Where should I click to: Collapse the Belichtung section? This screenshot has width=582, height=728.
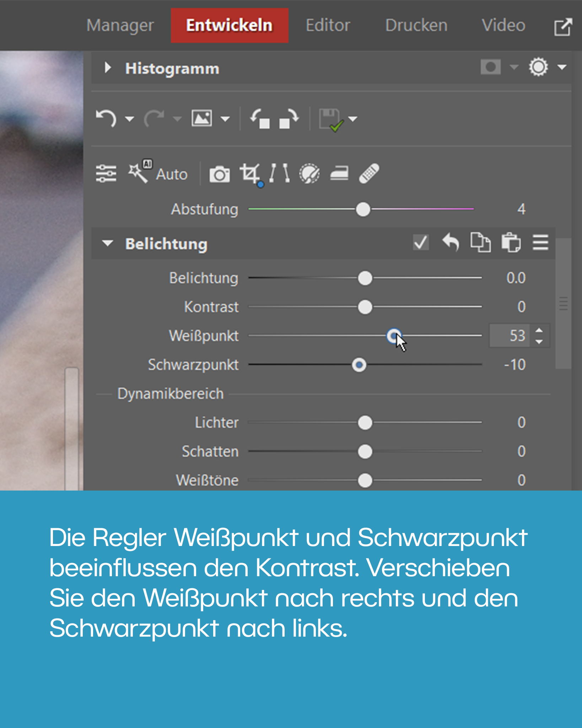[x=107, y=243]
